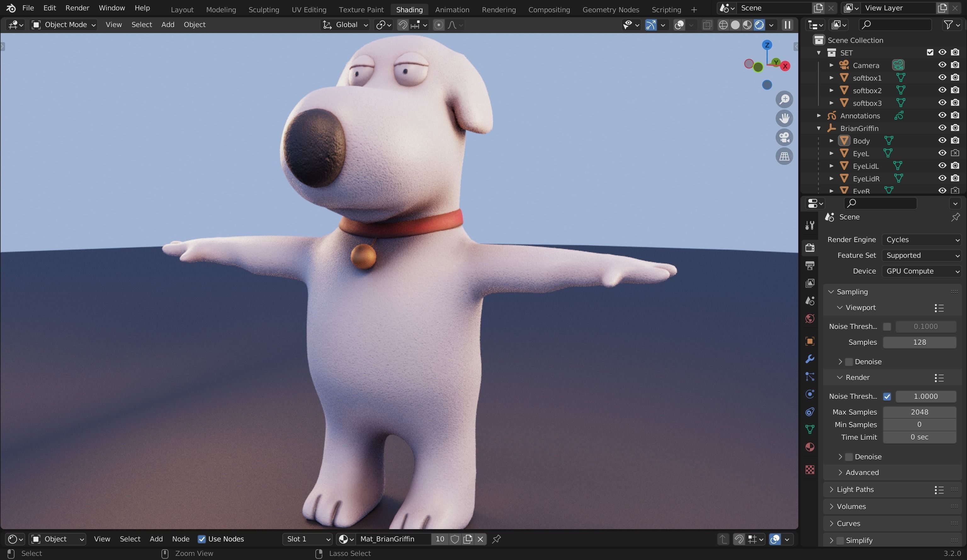
Task: Open the Render Engine dropdown
Action: (921, 240)
